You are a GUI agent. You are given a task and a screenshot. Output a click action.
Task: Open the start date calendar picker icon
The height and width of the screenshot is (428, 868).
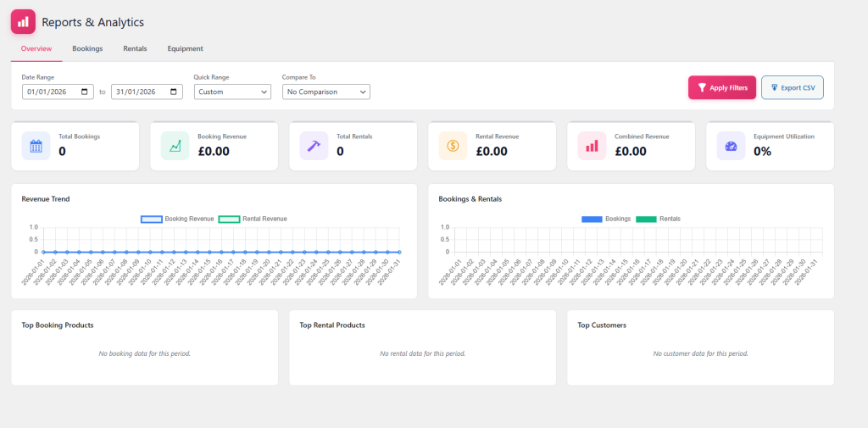tap(85, 92)
